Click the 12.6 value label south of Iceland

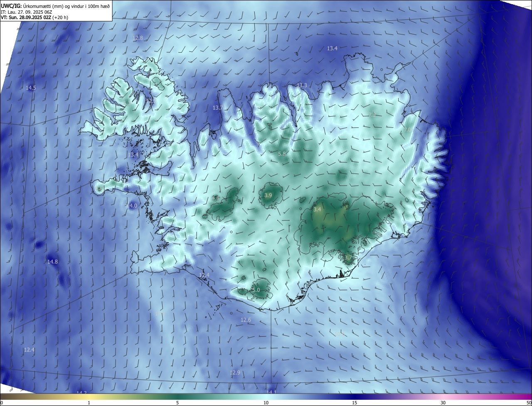(x=246, y=320)
